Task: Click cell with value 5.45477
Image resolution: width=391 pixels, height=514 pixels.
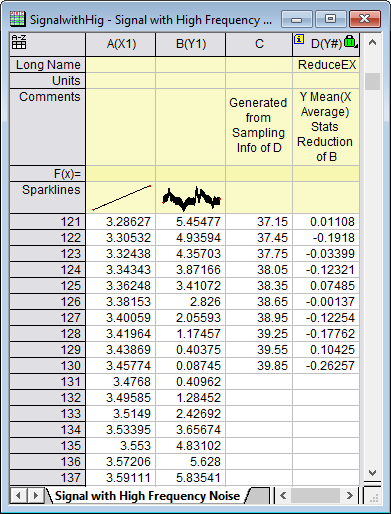Action: point(191,222)
